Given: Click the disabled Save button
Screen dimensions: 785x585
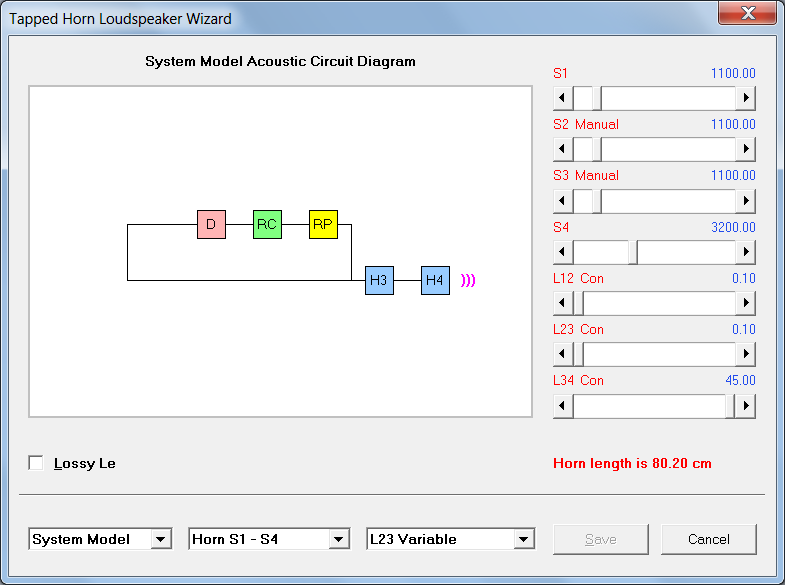Looking at the screenshot, I should (x=601, y=539).
